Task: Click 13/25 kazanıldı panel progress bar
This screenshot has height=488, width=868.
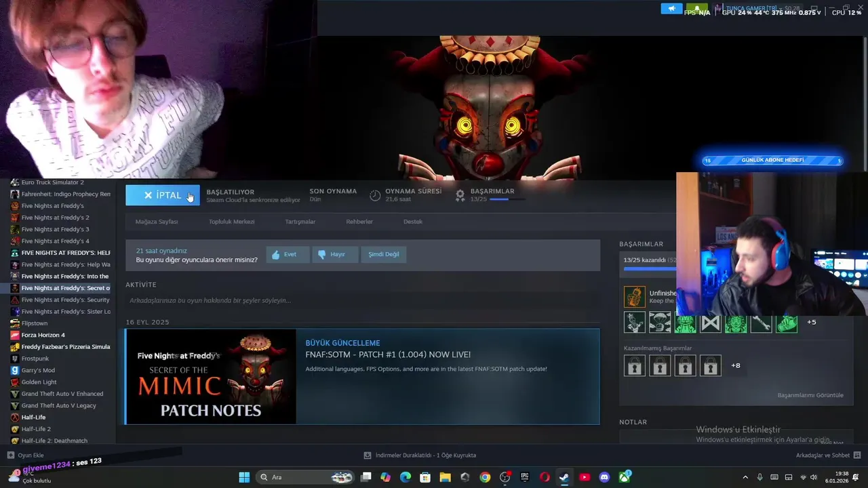Action: tap(650, 269)
